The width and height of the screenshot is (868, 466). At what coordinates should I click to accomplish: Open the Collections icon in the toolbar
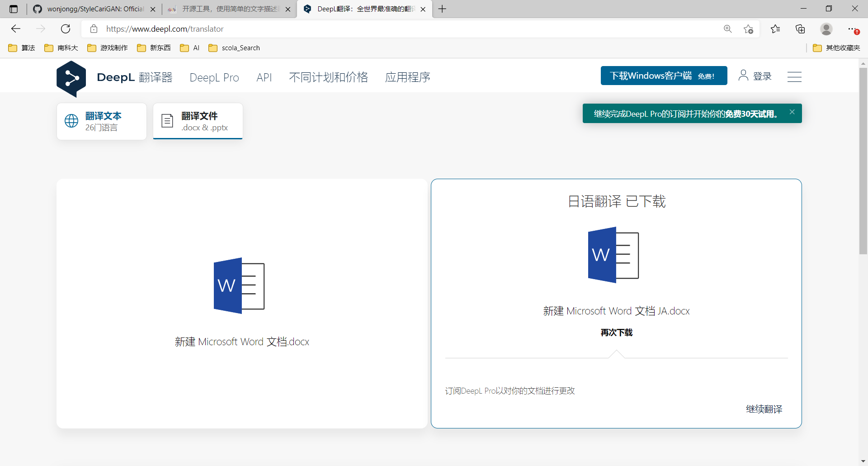tap(800, 29)
